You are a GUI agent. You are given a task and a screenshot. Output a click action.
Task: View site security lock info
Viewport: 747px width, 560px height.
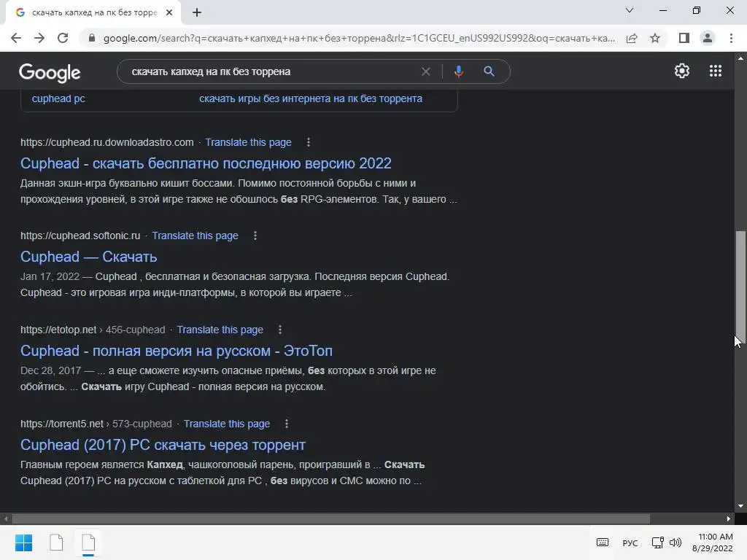pyautogui.click(x=92, y=38)
